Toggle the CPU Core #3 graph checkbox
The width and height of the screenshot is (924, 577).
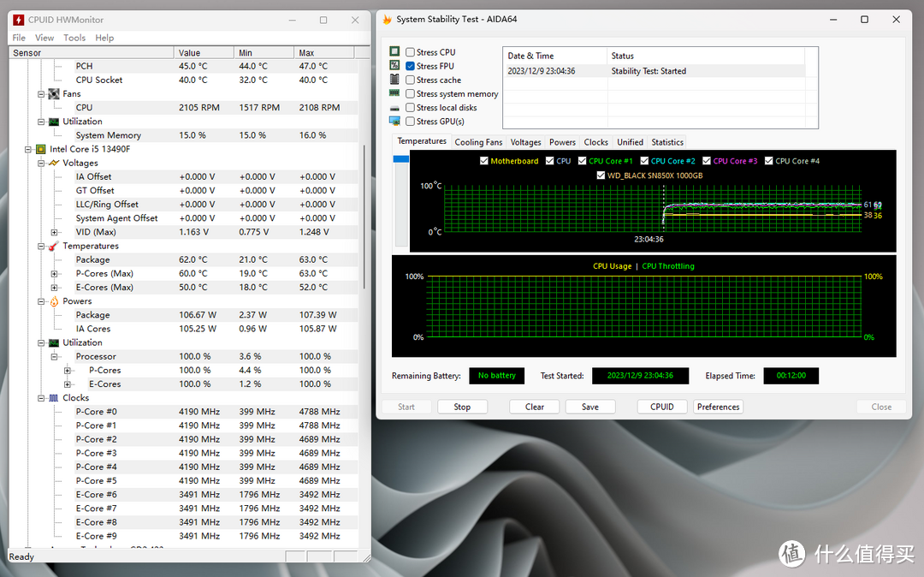coord(707,161)
